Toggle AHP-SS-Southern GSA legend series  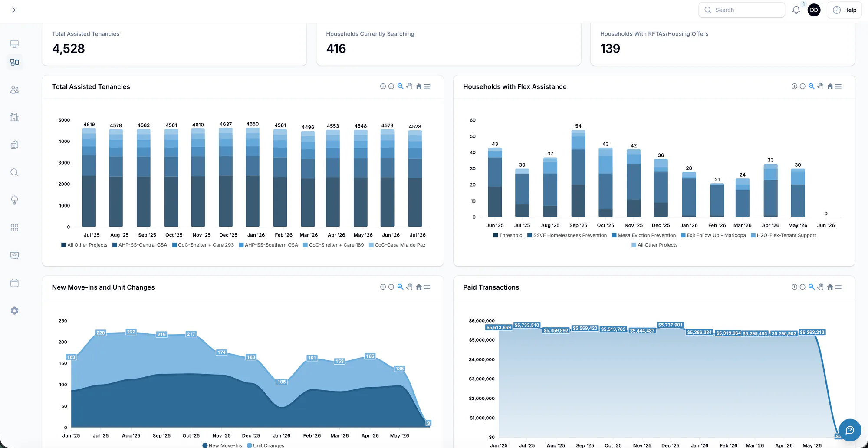(x=269, y=245)
